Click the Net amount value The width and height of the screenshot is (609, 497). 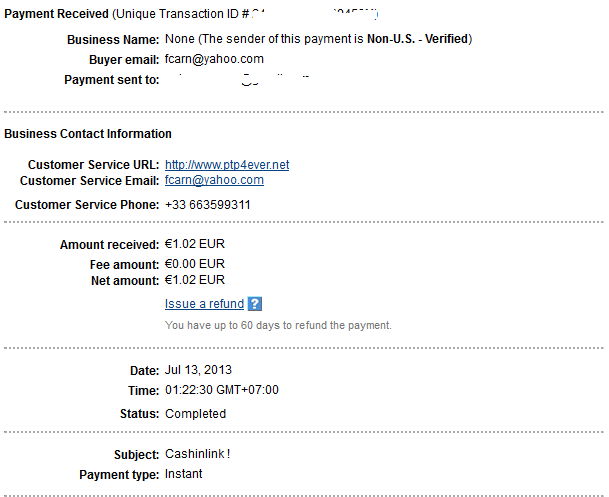click(x=195, y=280)
